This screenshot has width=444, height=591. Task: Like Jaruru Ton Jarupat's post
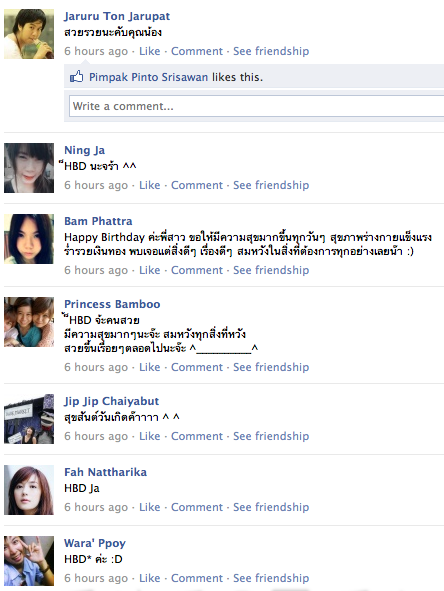tap(150, 51)
